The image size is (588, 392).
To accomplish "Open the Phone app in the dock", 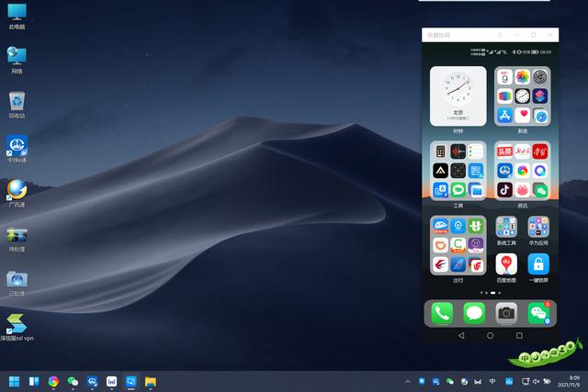I will click(x=443, y=313).
